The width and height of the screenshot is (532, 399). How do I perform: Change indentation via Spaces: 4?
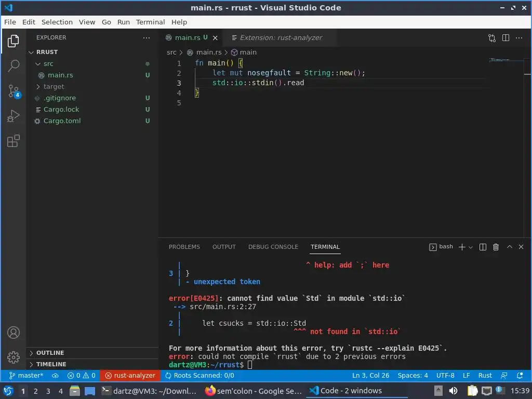point(413,376)
